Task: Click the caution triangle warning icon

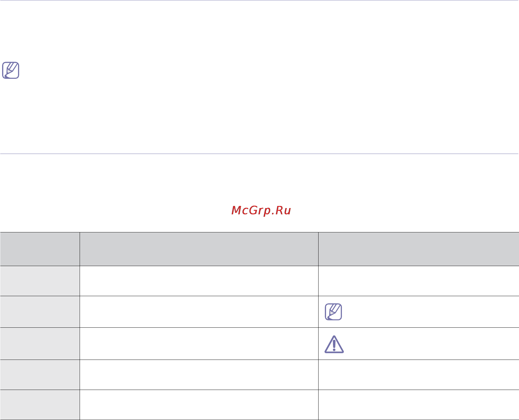Action: tap(334, 344)
